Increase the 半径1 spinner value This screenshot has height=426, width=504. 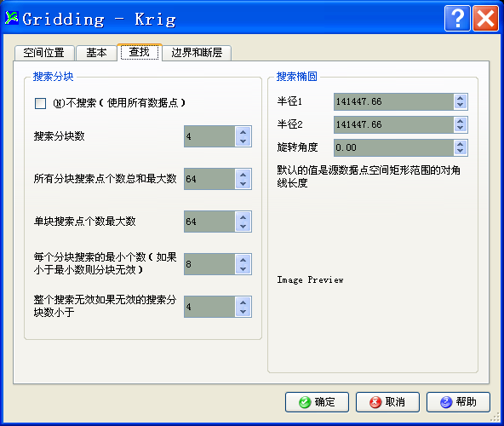click(461, 98)
